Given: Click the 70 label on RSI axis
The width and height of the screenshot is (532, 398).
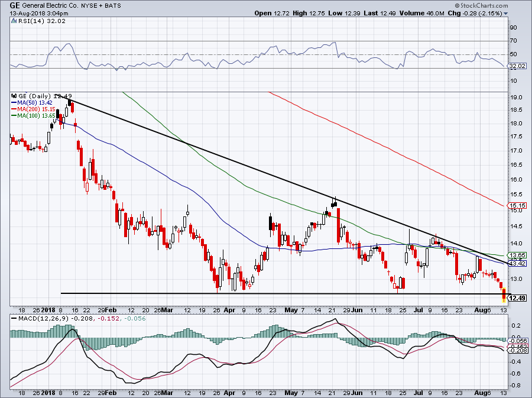Looking at the screenshot, I should pyautogui.click(x=513, y=41).
